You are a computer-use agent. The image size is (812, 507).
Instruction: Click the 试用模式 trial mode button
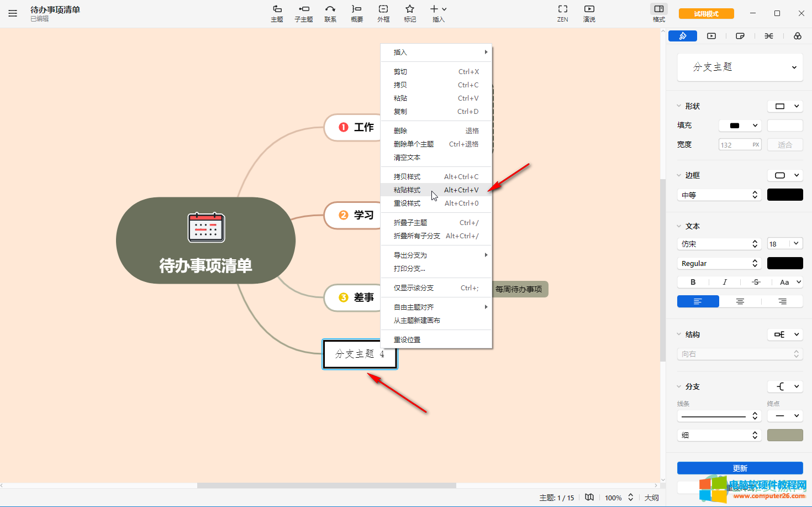point(706,14)
